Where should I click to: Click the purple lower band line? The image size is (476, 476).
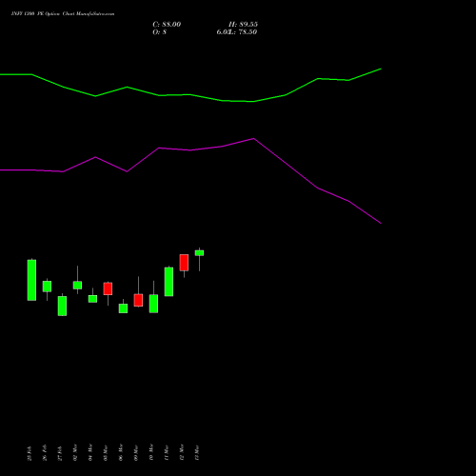(190, 150)
